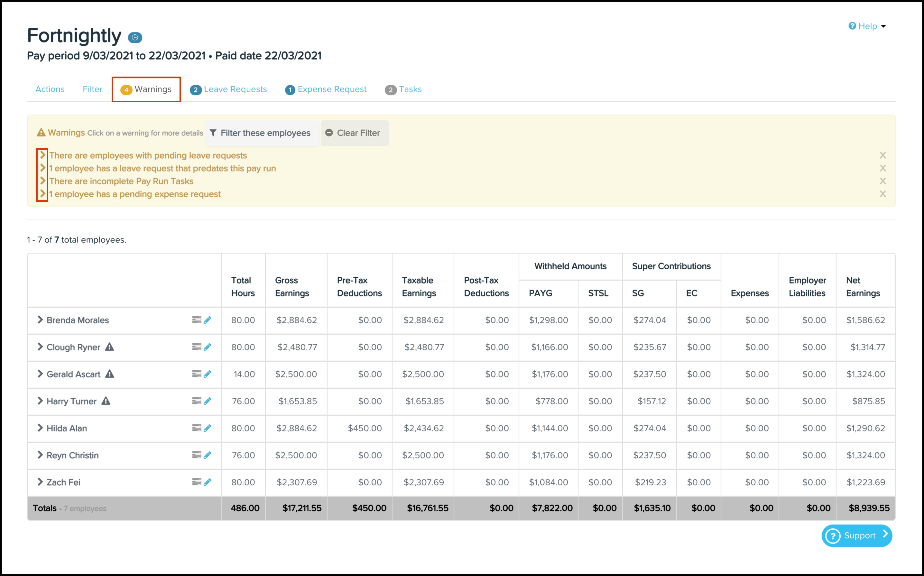Click the clock icon beside Fortnightly title
This screenshot has height=576, width=924.
135,37
